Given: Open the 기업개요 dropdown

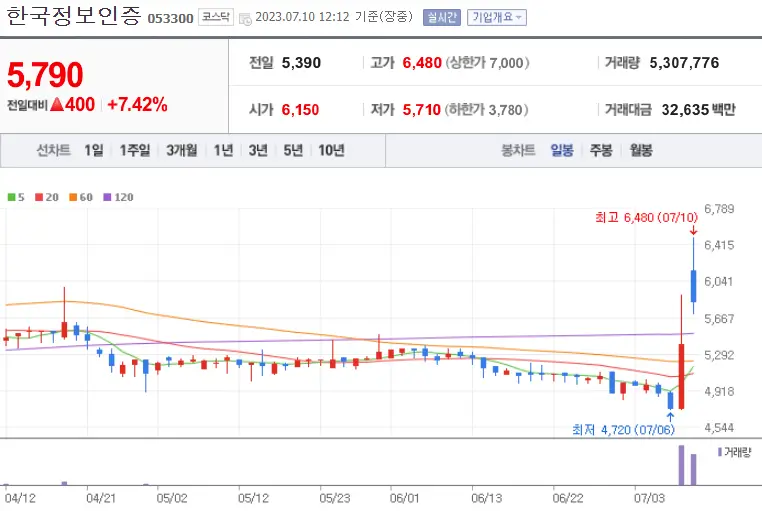Looking at the screenshot, I should [x=497, y=17].
